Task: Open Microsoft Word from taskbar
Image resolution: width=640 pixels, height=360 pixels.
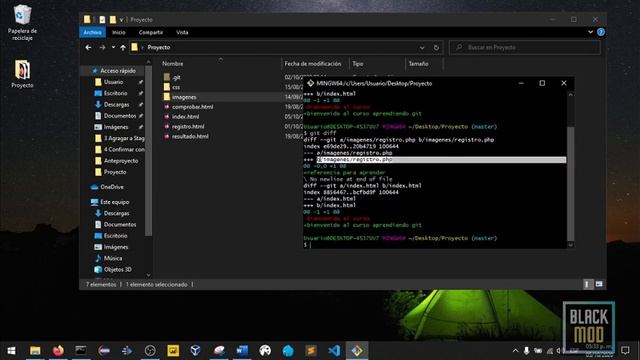Action: pos(242,351)
